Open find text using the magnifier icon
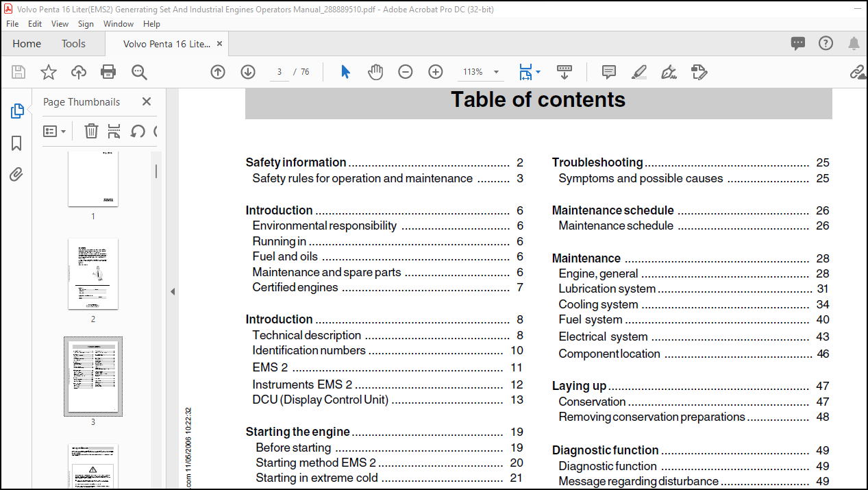This screenshot has width=868, height=490. pos(139,72)
